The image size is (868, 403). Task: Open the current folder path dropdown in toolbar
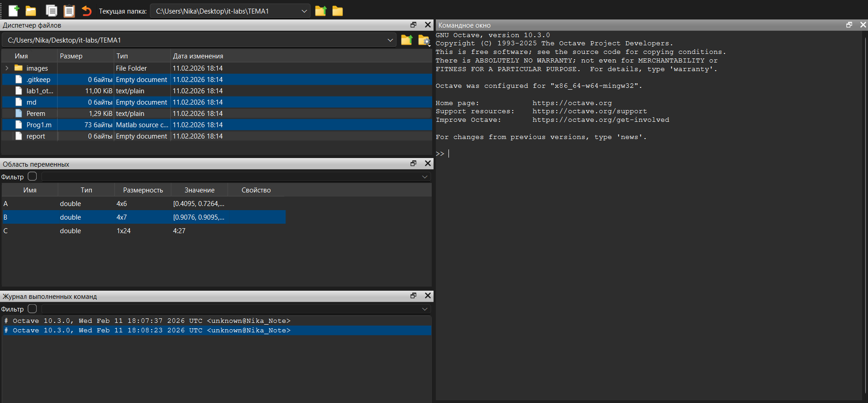304,11
